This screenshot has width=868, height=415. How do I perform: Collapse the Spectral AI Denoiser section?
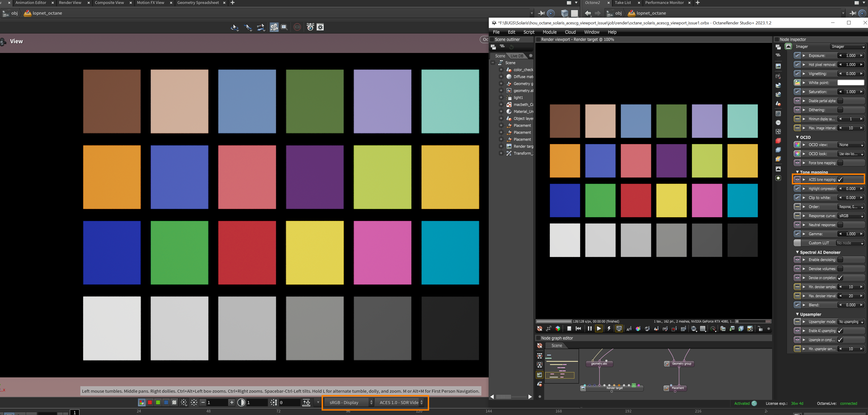coord(797,252)
